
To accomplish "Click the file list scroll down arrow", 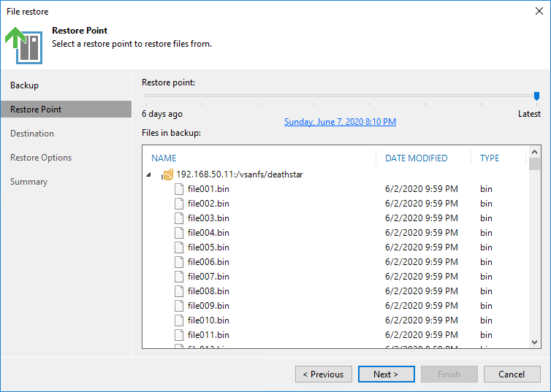I will 534,342.
